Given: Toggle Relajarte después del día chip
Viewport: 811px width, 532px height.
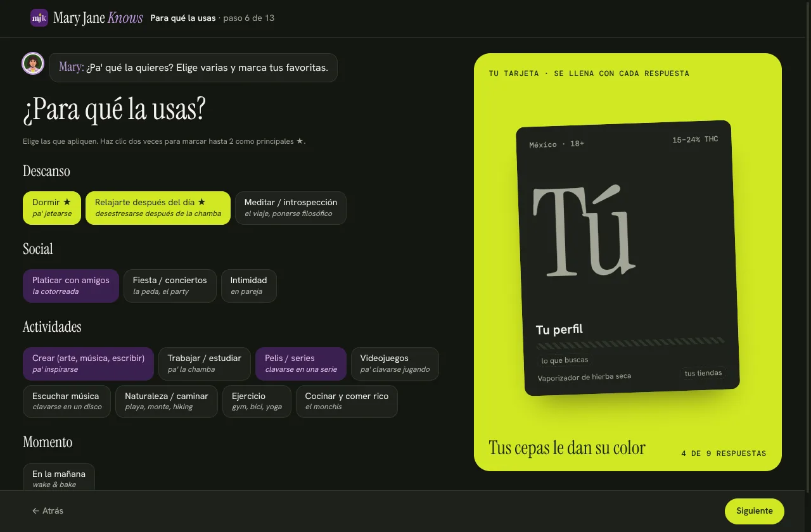Looking at the screenshot, I should tap(158, 208).
